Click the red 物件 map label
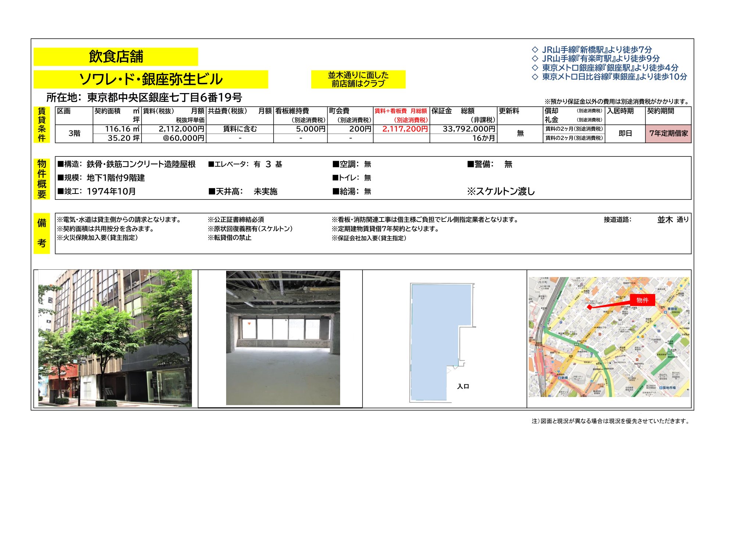 [x=642, y=300]
